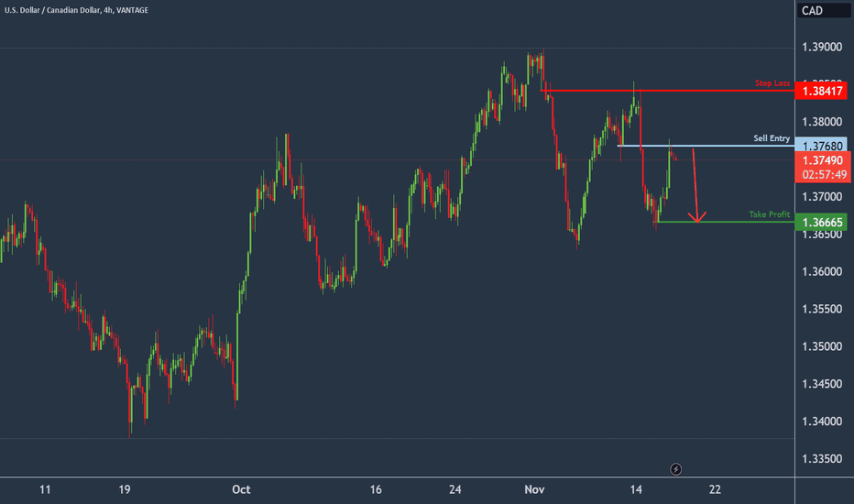Click the 19 date label on time axis
The image size is (854, 504).
pyautogui.click(x=125, y=490)
